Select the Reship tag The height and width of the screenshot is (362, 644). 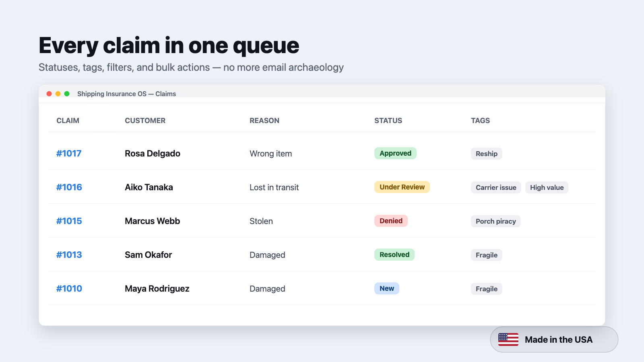[487, 154]
